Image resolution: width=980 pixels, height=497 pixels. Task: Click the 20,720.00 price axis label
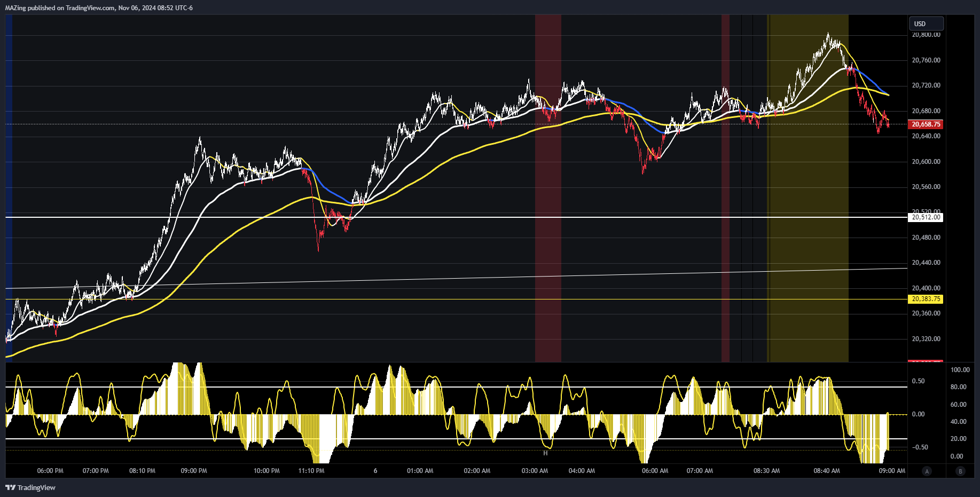[x=926, y=85]
